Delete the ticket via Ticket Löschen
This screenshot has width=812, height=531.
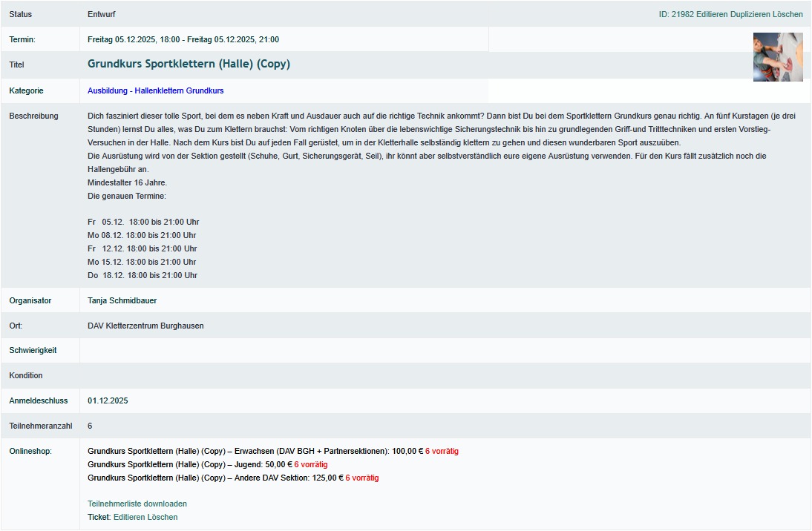click(163, 517)
